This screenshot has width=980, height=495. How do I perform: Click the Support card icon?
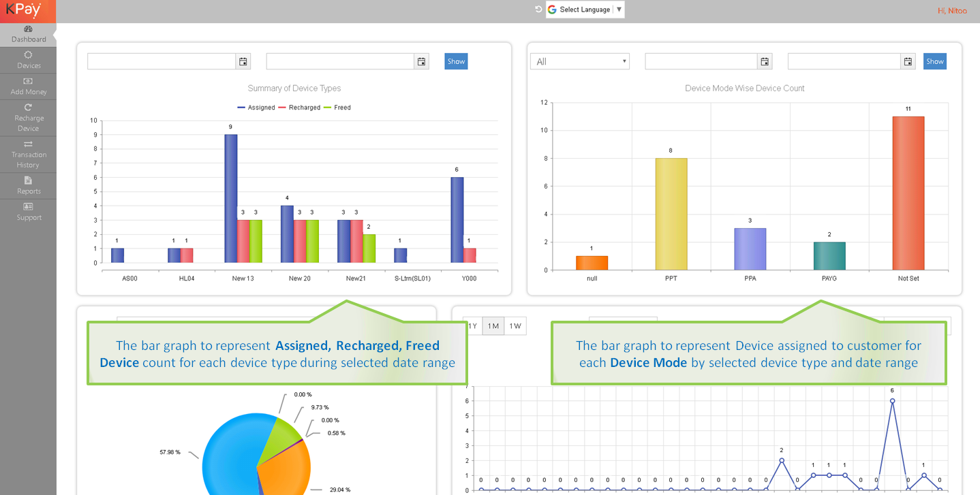coord(28,206)
